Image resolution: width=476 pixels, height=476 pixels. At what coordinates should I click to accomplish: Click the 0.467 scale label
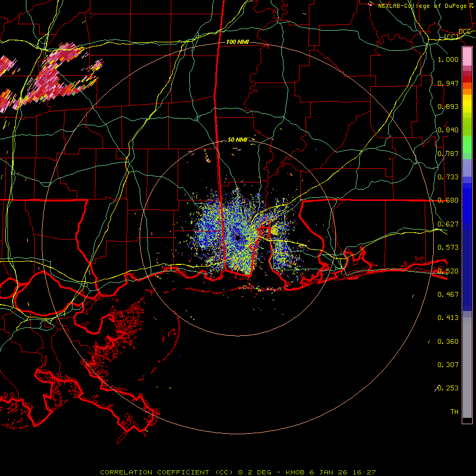point(448,295)
